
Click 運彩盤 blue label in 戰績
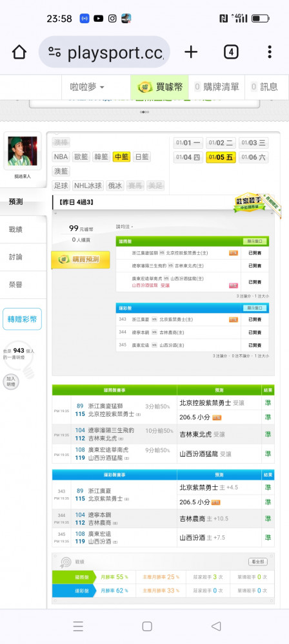click(x=74, y=591)
